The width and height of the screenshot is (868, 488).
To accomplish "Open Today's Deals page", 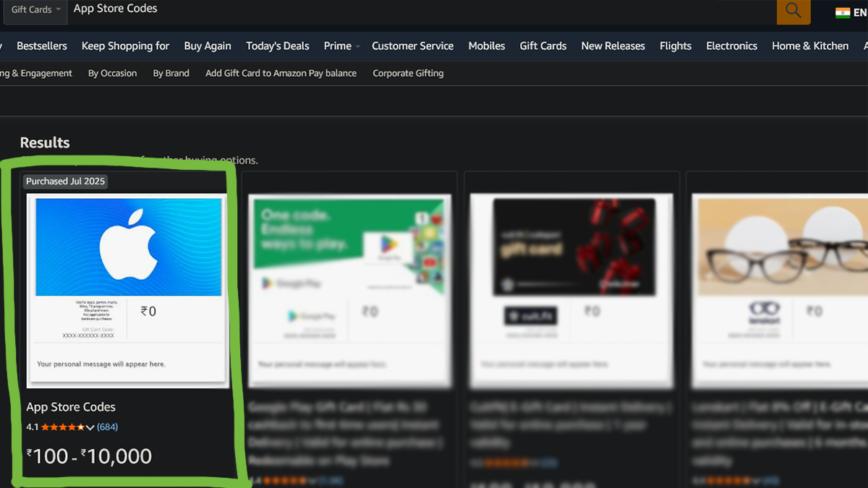I will (x=277, y=46).
